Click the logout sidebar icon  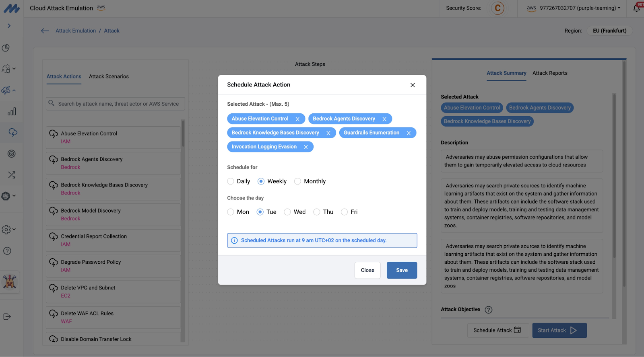click(7, 317)
